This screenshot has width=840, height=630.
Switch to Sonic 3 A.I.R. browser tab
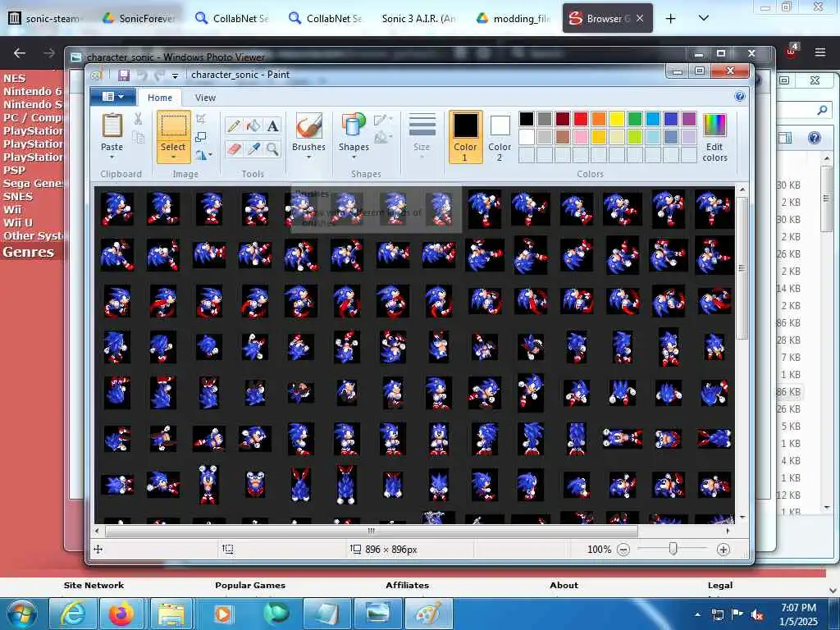tap(418, 18)
